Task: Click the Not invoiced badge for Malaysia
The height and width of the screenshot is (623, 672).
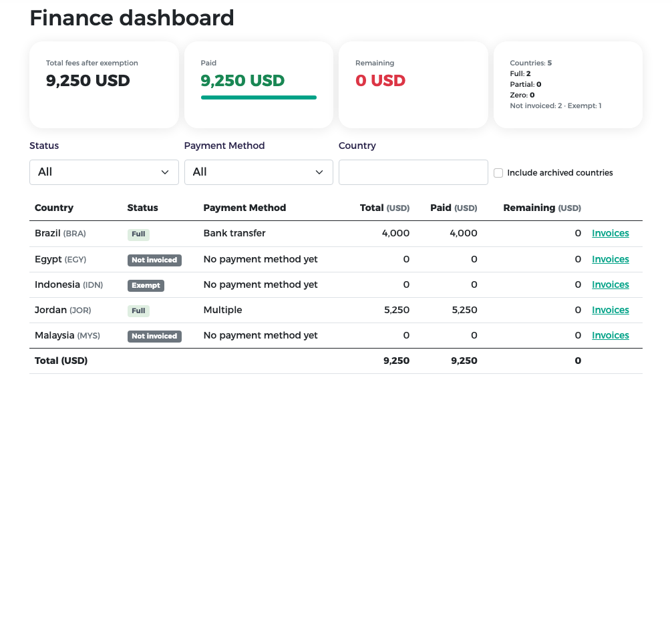Action: point(154,336)
